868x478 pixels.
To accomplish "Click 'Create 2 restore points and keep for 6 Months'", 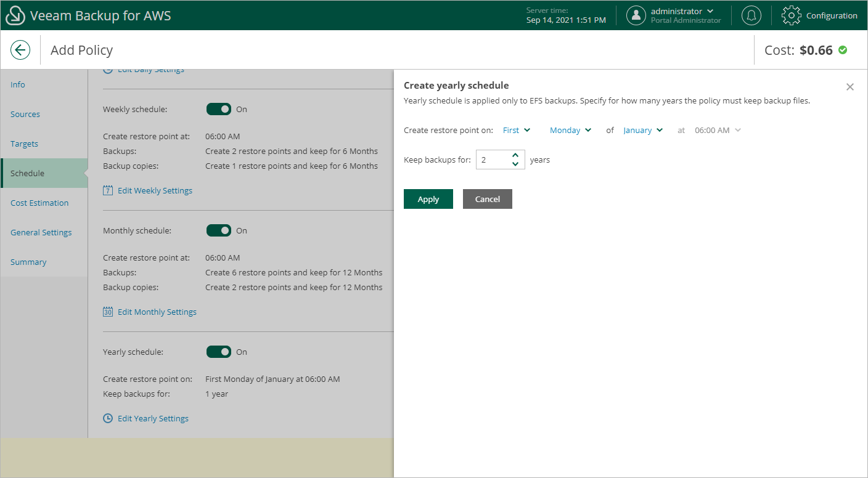I will point(292,151).
